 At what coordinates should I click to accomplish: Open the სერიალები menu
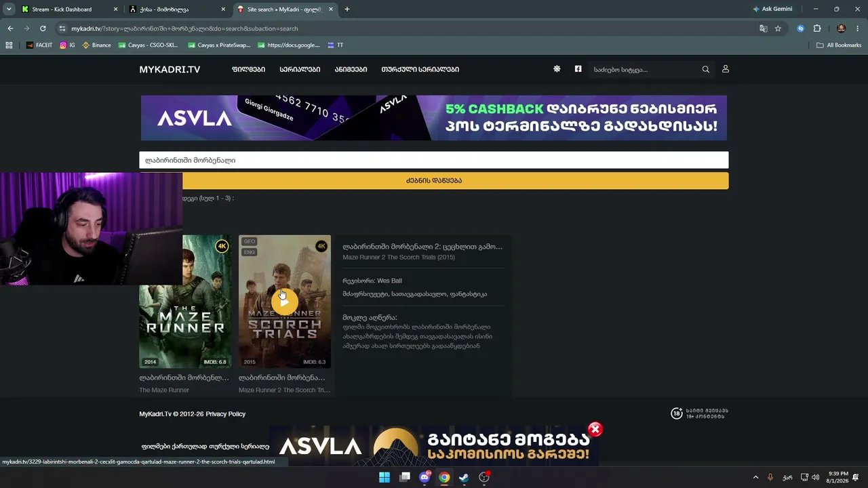pos(300,69)
